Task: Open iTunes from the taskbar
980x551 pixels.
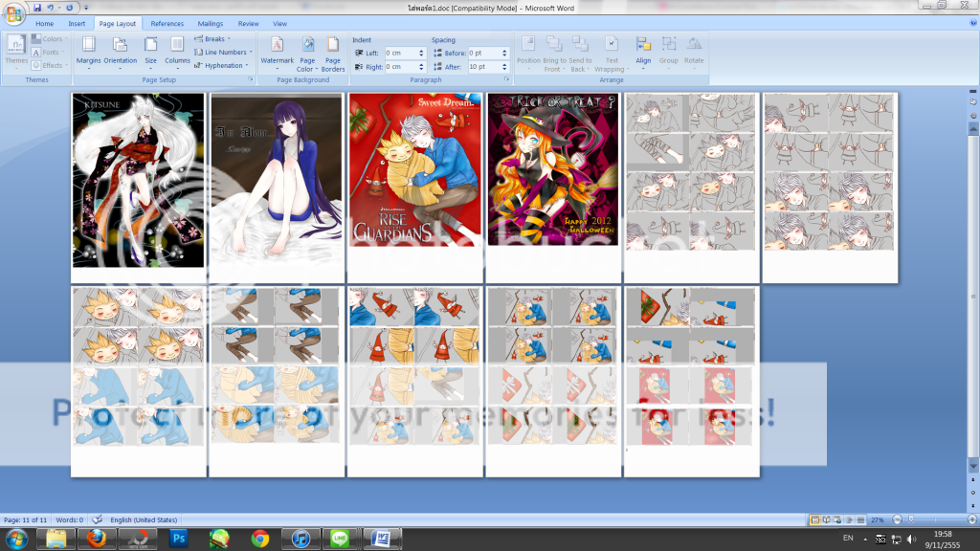Action: (301, 539)
